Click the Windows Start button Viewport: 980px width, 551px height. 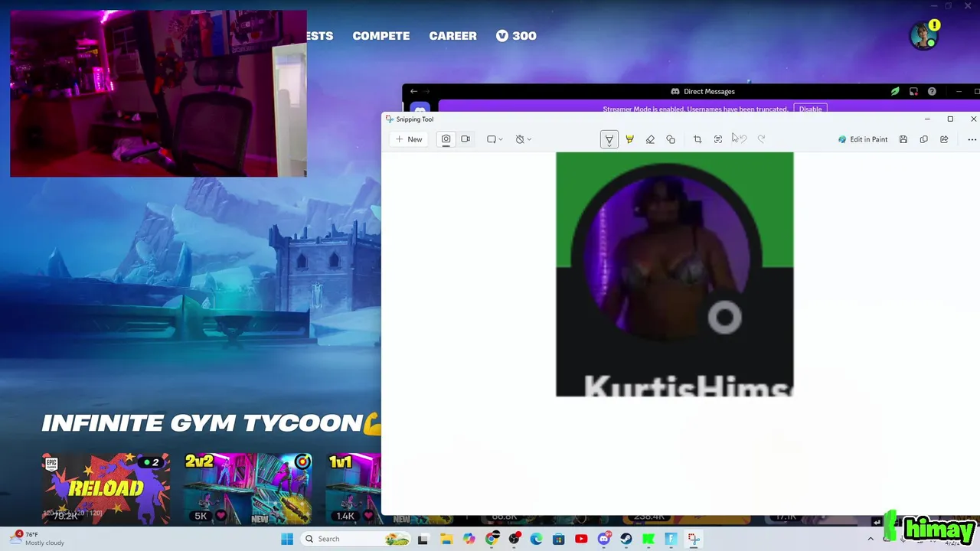[x=287, y=539]
